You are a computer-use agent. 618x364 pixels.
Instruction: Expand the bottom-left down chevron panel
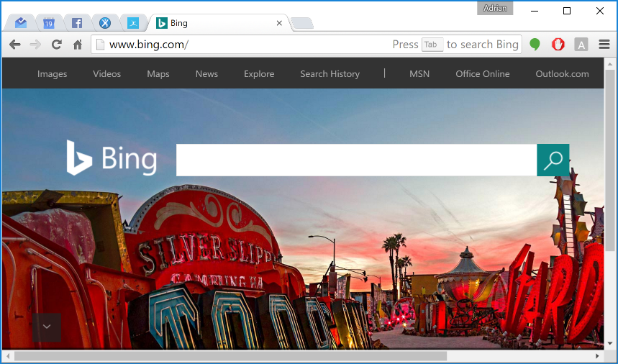click(47, 327)
